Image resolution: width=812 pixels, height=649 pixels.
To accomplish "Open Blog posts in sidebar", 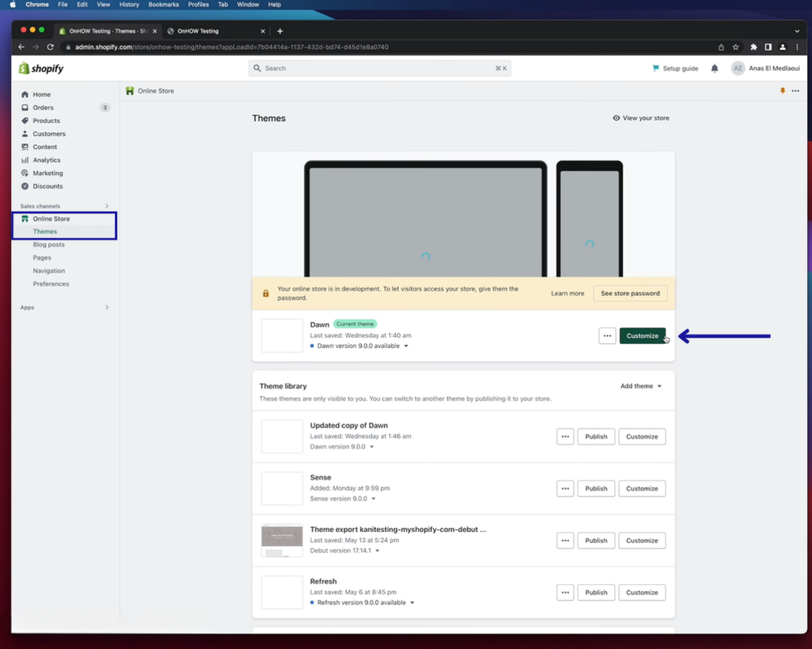I will 48,244.
